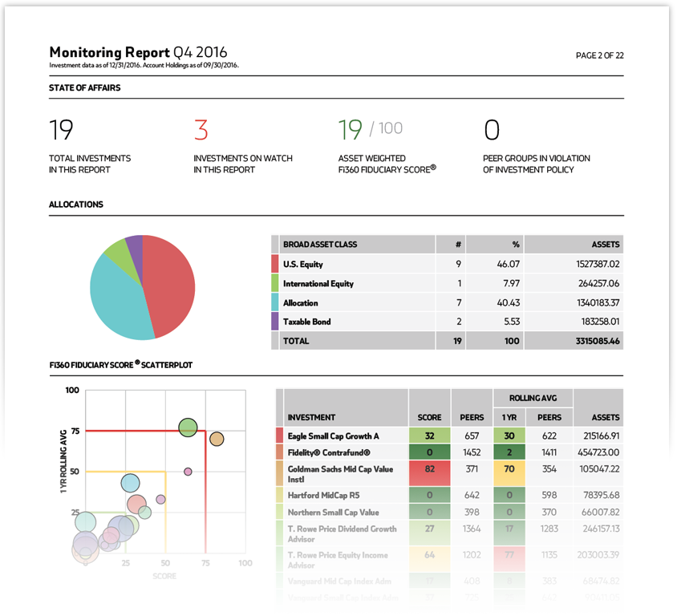Click Goldman Sachs Mid Cap's red score '82'
The width and height of the screenshot is (677, 616).
click(x=430, y=473)
